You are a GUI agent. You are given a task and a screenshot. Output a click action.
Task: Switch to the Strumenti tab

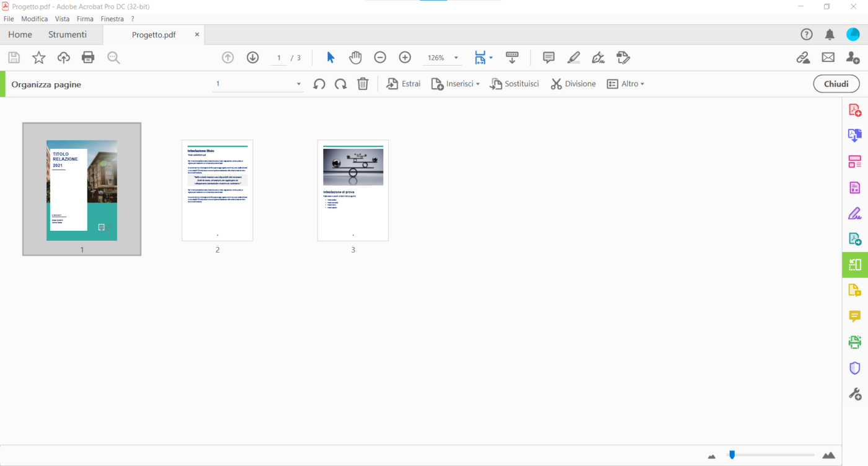(68, 34)
